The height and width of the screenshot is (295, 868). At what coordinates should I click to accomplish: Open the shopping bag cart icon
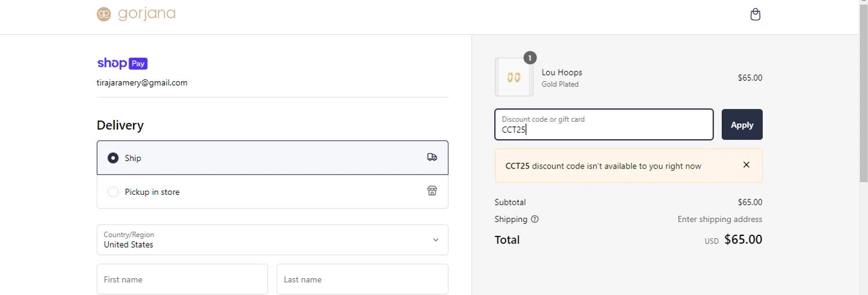pyautogui.click(x=755, y=14)
